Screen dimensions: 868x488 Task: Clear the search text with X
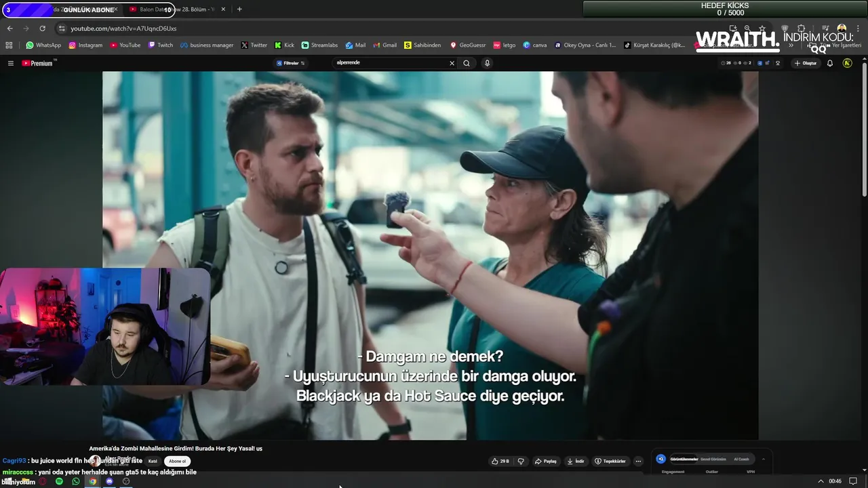pos(452,63)
